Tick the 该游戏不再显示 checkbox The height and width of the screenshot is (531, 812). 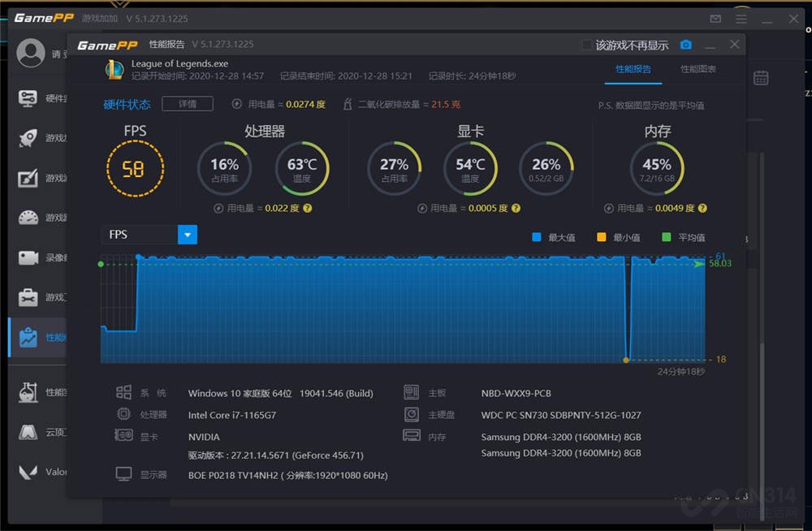(587, 45)
